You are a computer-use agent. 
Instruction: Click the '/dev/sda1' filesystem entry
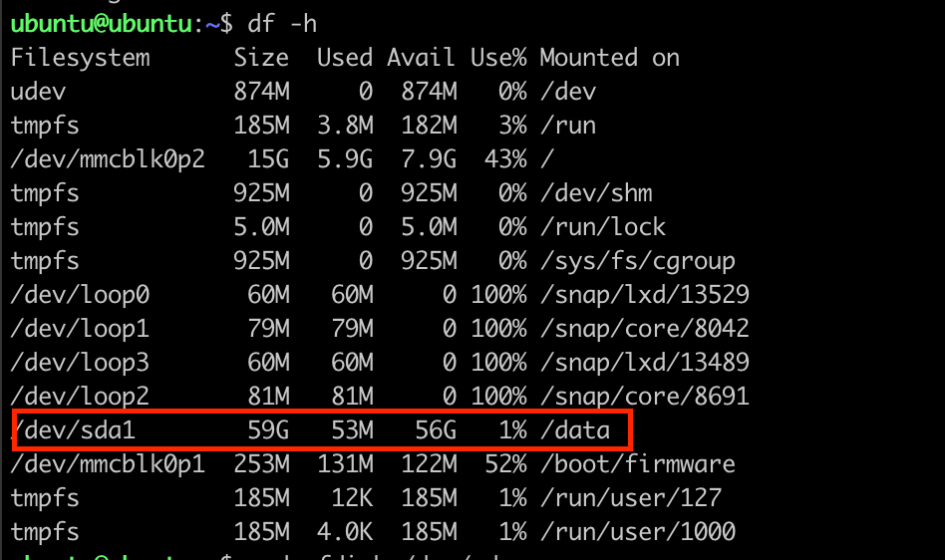pos(74,430)
